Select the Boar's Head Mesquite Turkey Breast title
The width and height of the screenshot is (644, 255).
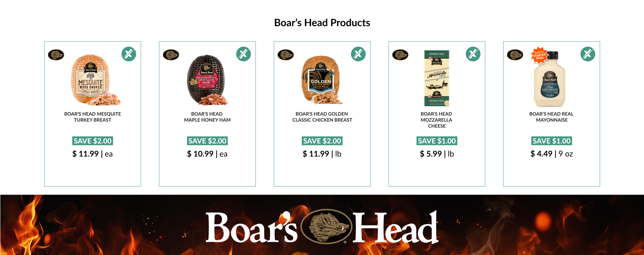(x=93, y=117)
